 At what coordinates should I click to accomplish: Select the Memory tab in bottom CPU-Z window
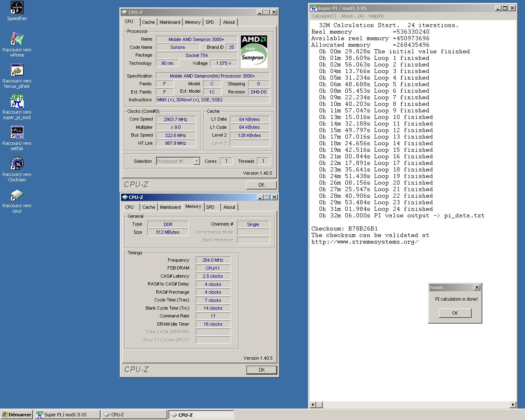(x=193, y=206)
